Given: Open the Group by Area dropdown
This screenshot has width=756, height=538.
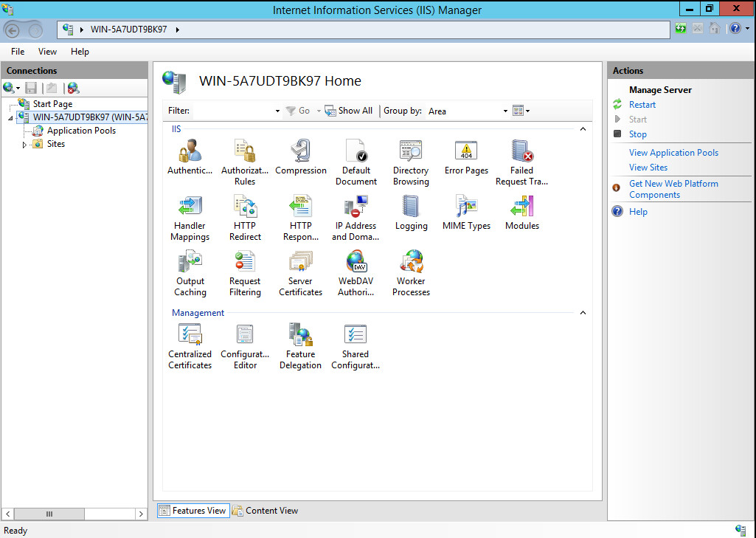Looking at the screenshot, I should 505,111.
